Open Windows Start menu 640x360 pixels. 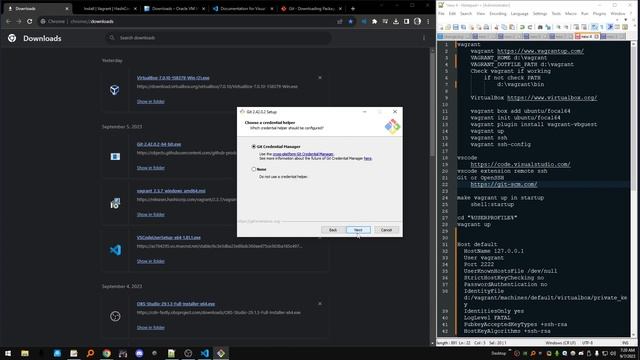8,353
